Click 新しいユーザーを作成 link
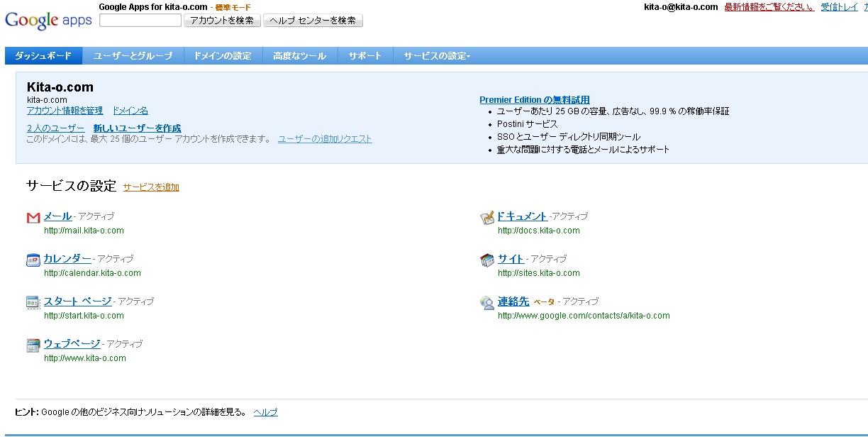Screen dimensions: 868x437 [137, 128]
